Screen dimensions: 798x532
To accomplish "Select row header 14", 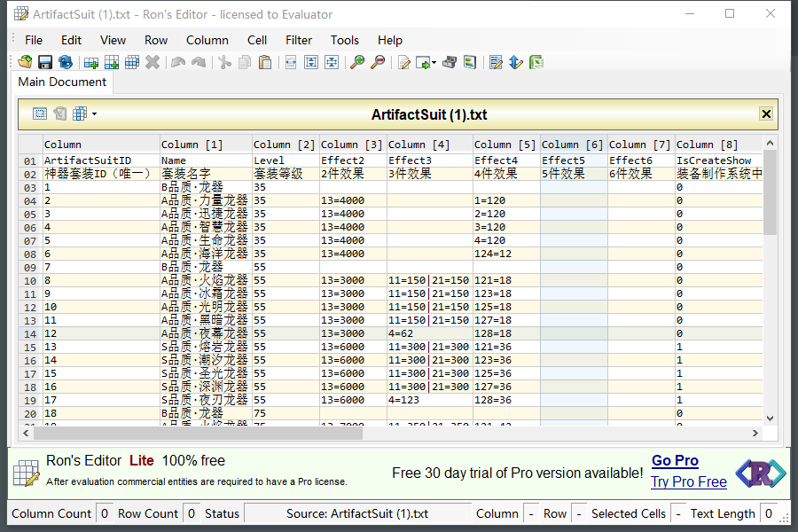I will coord(30,334).
